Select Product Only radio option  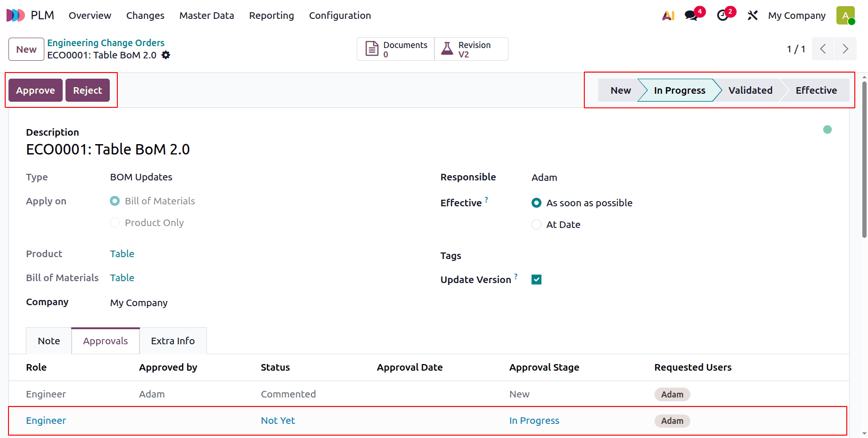(x=115, y=223)
